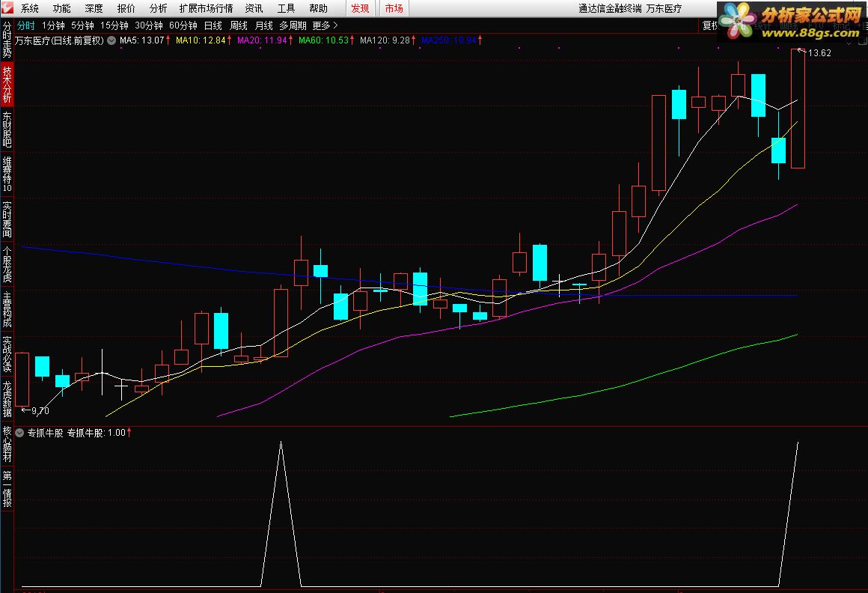Select 东财股吧 sidebar tab
The width and height of the screenshot is (868, 593).
point(7,129)
